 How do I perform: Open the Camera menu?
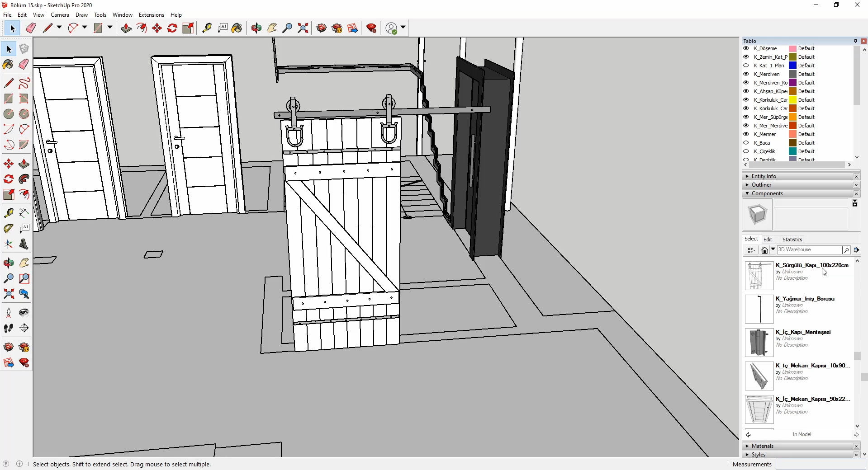tap(60, 15)
